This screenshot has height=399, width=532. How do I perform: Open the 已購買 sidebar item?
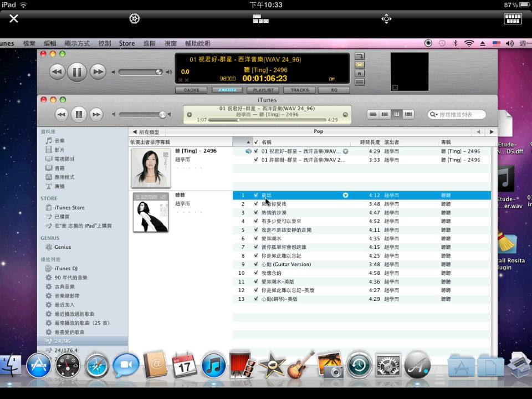pos(62,217)
